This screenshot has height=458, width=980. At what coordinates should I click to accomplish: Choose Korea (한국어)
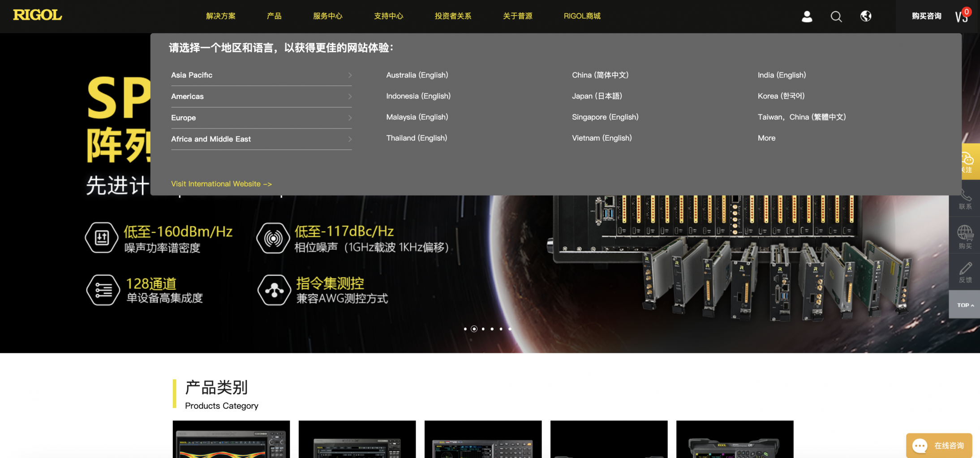pos(781,96)
